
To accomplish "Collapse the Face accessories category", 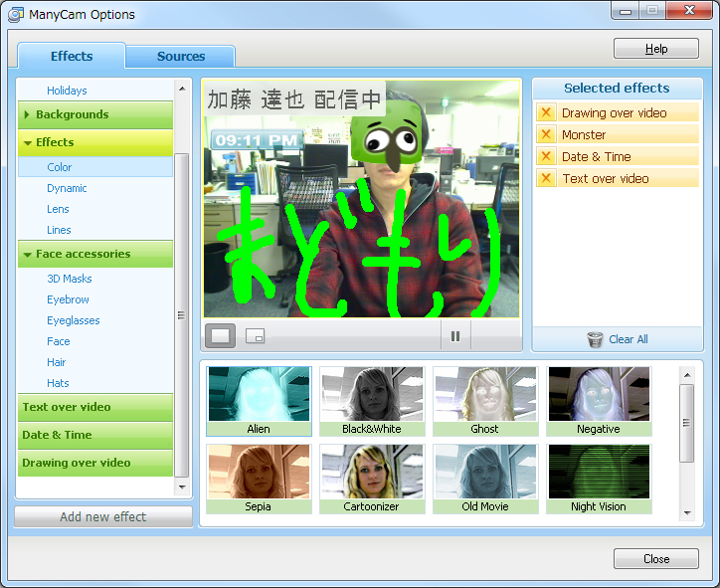I will point(95,254).
